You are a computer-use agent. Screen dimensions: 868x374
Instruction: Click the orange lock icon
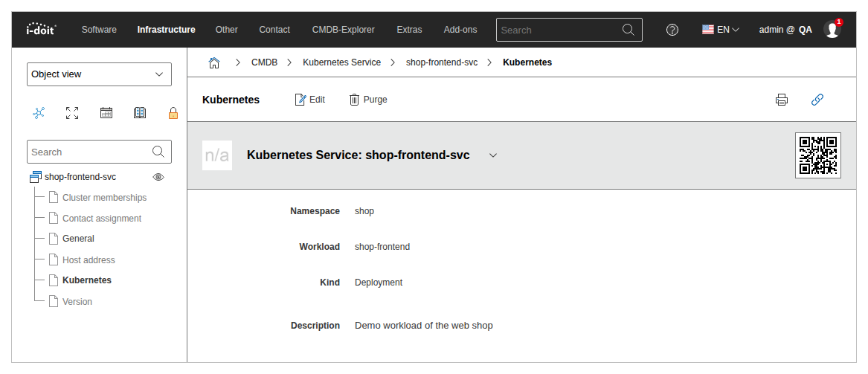[x=173, y=113]
